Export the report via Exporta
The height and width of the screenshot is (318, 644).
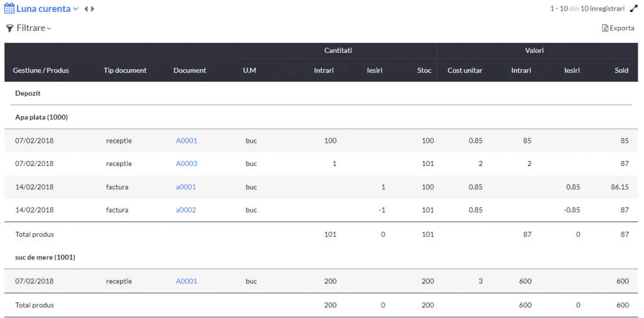click(622, 28)
